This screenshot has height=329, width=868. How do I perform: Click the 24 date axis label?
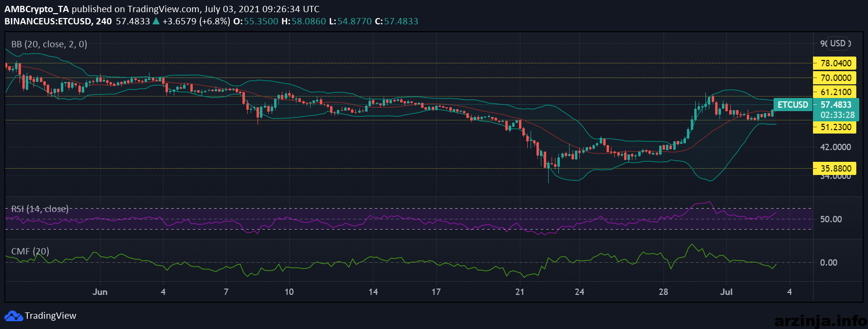click(x=579, y=291)
